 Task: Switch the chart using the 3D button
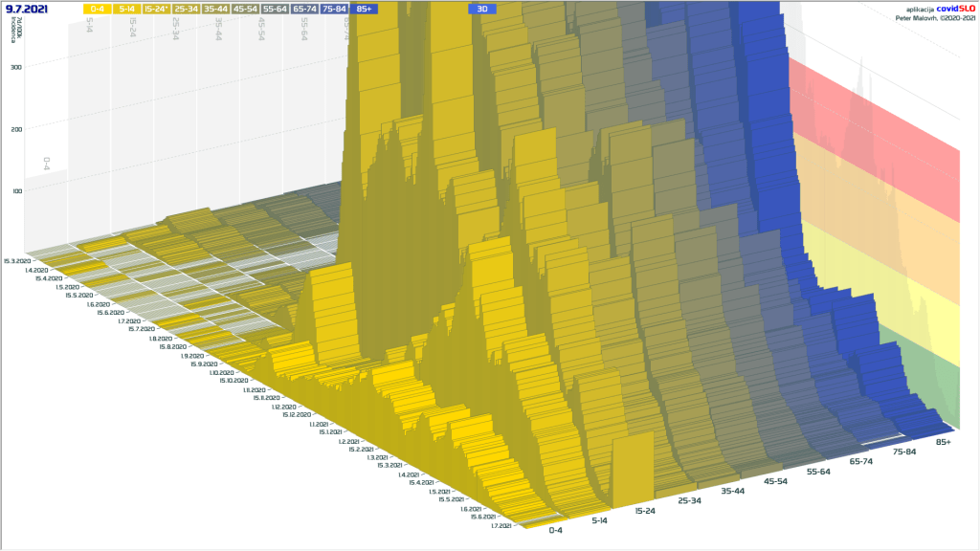(x=482, y=9)
